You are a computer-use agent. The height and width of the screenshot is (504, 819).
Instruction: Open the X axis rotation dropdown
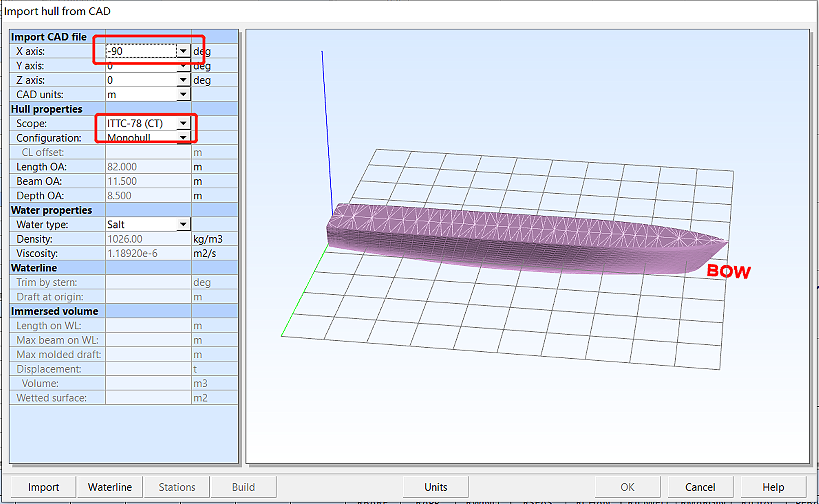(183, 51)
